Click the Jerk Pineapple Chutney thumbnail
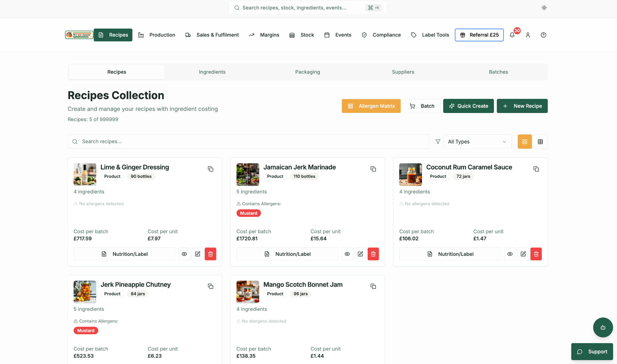 (85, 292)
